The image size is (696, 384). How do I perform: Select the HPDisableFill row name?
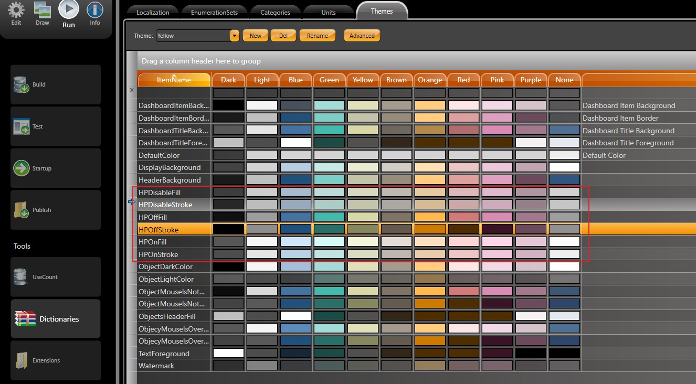[x=159, y=193]
